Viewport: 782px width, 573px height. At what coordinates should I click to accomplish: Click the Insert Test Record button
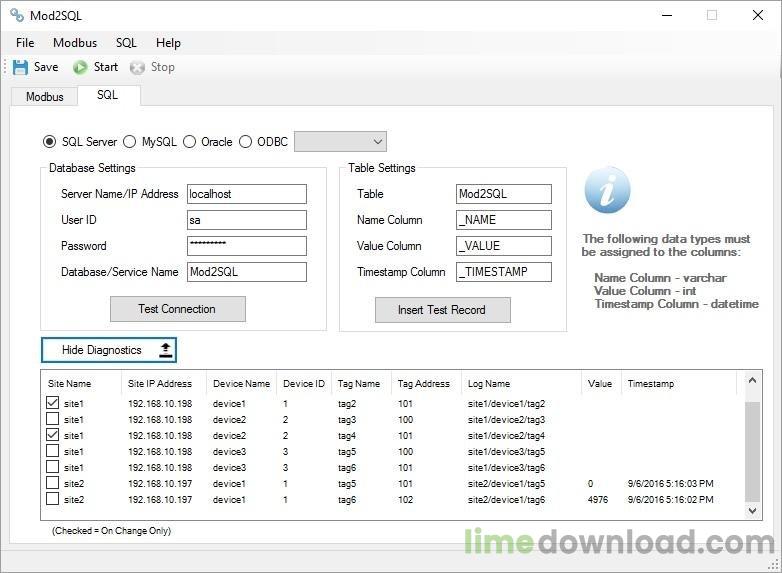point(441,310)
